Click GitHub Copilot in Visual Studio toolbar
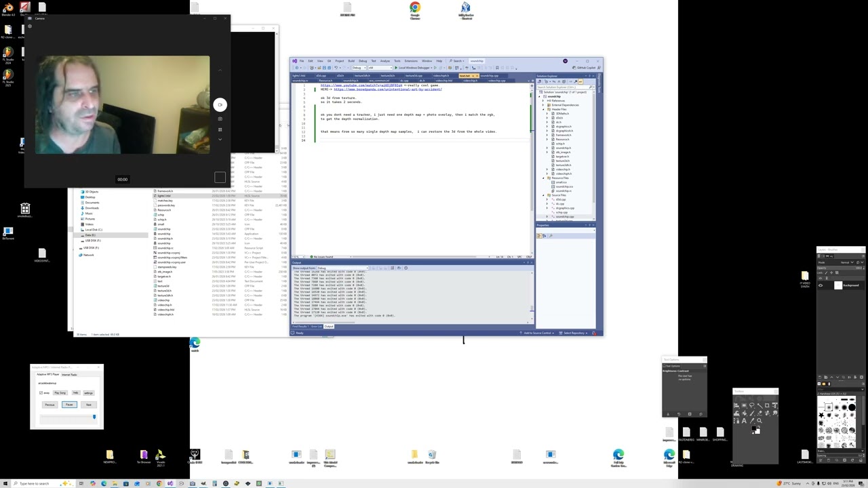 coord(584,68)
